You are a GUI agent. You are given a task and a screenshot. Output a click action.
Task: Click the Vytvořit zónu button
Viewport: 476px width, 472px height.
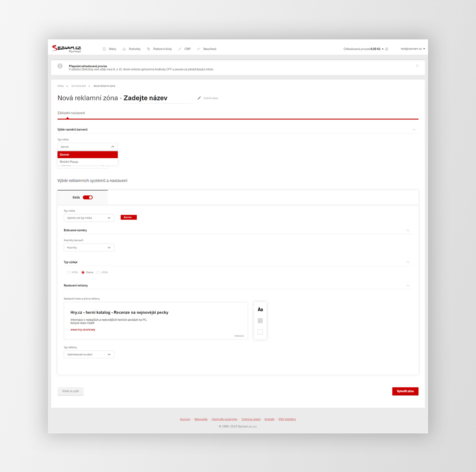pyautogui.click(x=405, y=391)
